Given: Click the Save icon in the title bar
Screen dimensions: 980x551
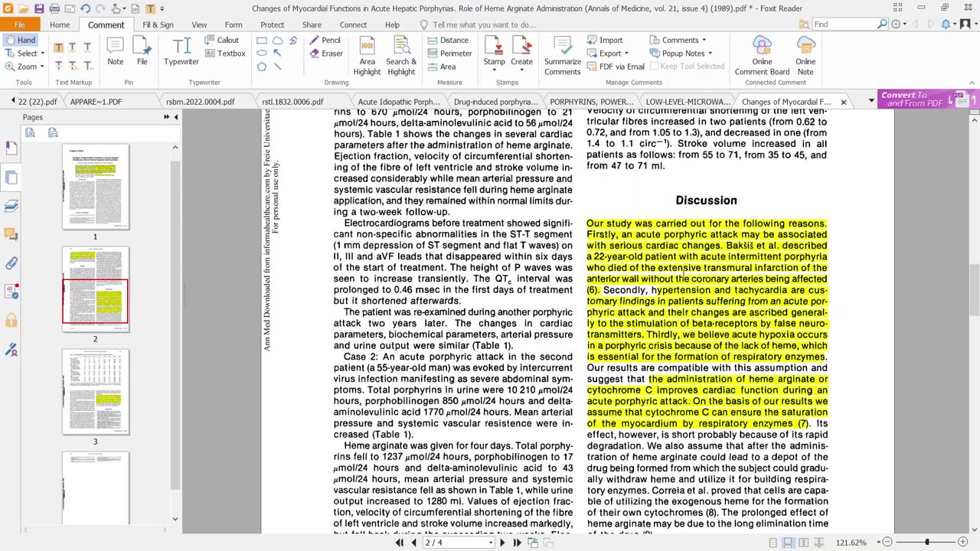Looking at the screenshot, I should [39, 8].
